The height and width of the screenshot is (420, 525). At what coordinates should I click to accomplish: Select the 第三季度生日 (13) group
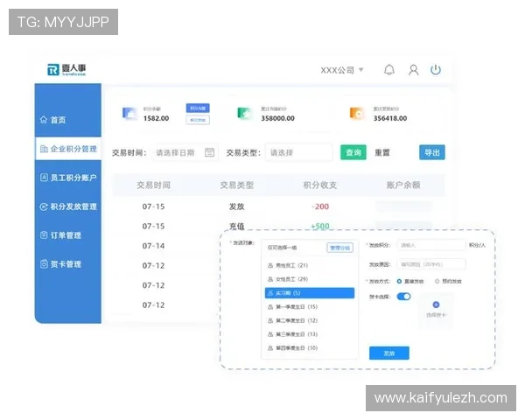coord(310,334)
